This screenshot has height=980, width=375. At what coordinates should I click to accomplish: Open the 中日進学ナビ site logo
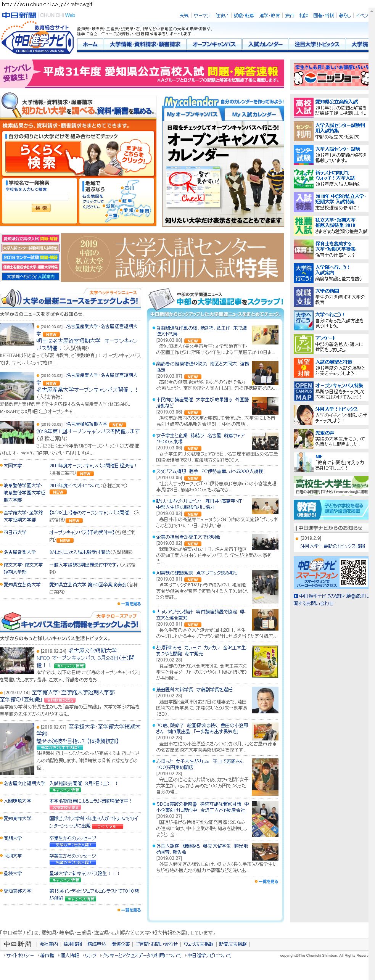tap(37, 39)
